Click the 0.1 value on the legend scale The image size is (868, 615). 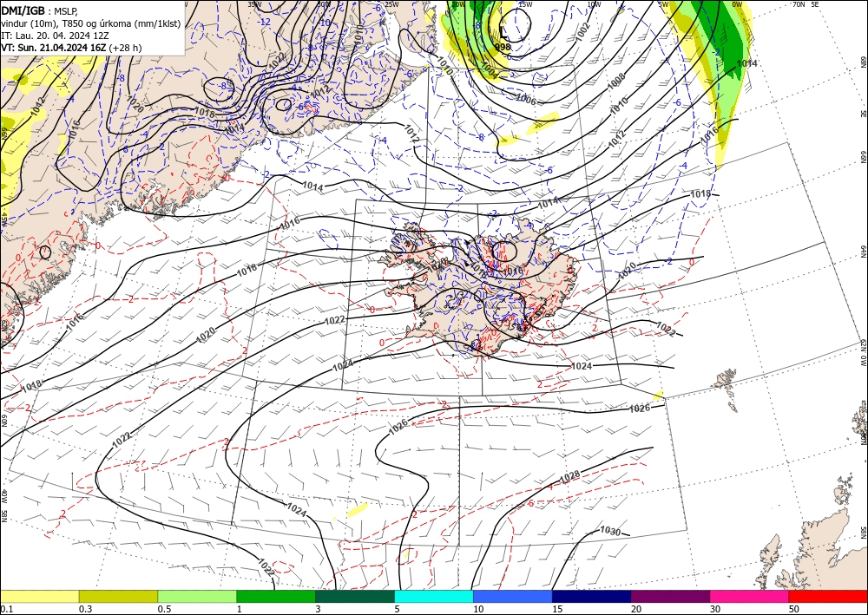[5, 609]
